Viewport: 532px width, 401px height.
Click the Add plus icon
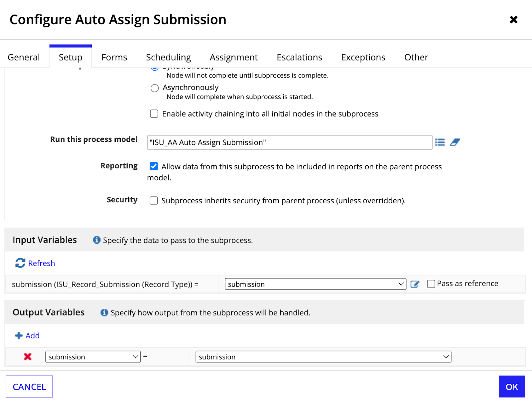(x=19, y=335)
